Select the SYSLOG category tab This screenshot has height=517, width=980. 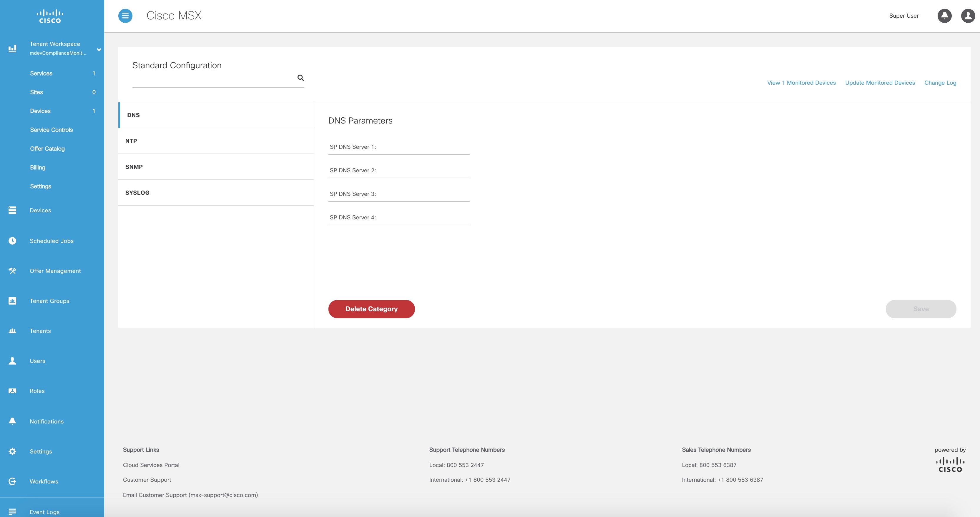point(216,193)
